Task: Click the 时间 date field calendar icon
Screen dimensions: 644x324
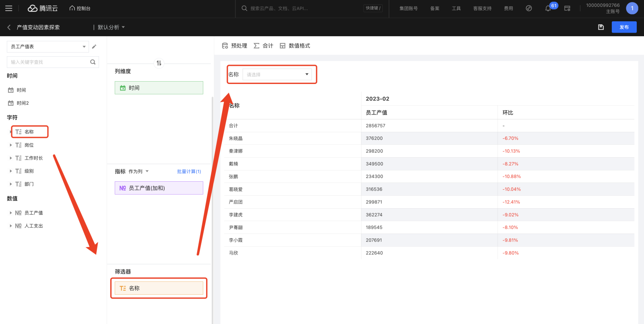Action: tap(11, 90)
